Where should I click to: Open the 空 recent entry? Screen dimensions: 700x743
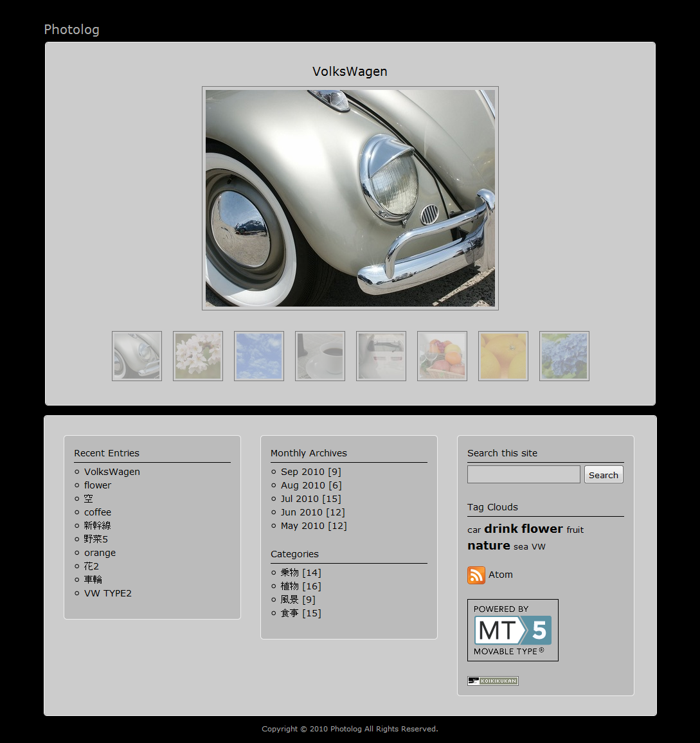pyautogui.click(x=89, y=499)
